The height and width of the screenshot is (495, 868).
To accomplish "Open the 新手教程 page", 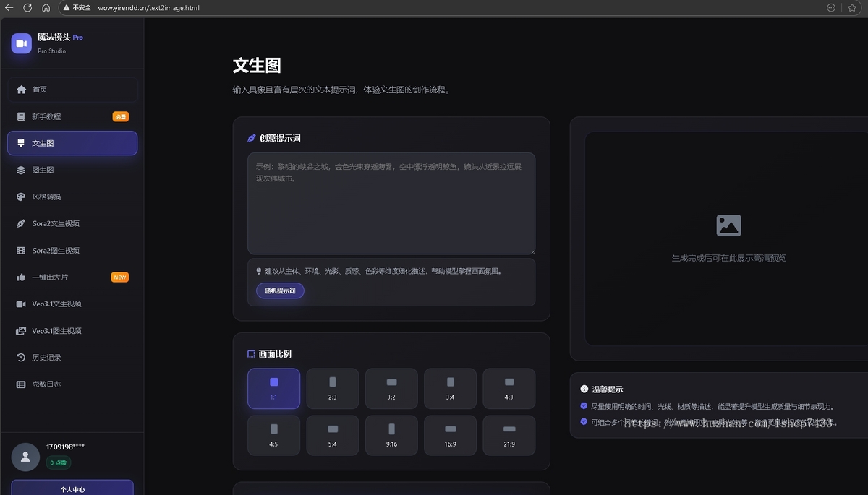I will tap(72, 116).
